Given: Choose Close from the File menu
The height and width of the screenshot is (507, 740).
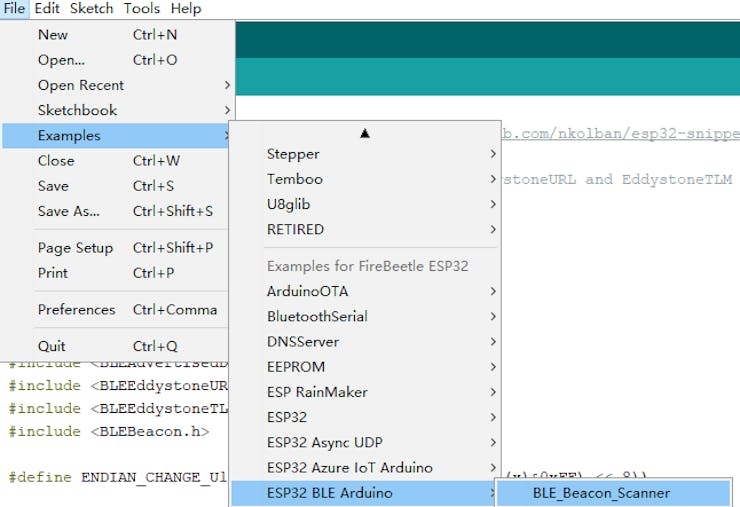Looking at the screenshot, I should (x=116, y=161).
